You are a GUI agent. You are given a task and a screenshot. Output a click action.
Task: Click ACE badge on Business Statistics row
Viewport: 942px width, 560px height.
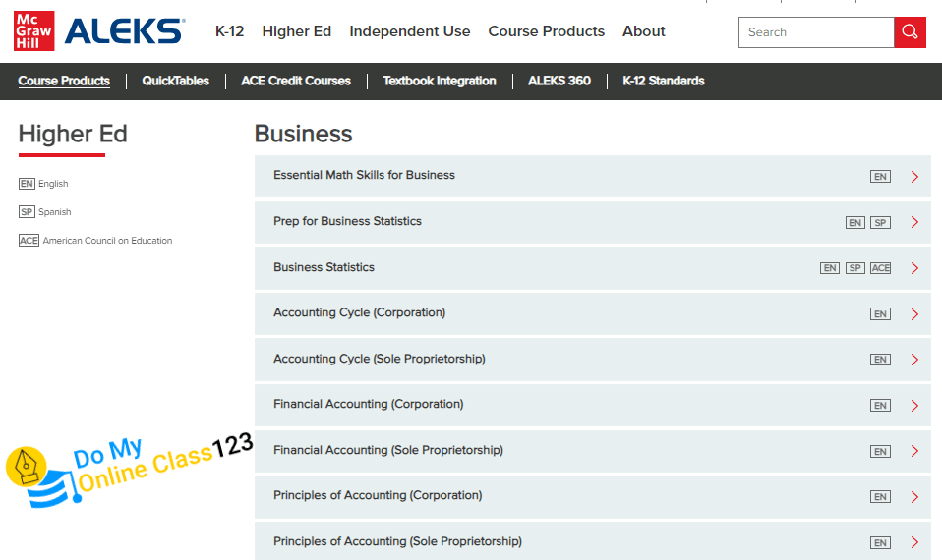click(881, 267)
